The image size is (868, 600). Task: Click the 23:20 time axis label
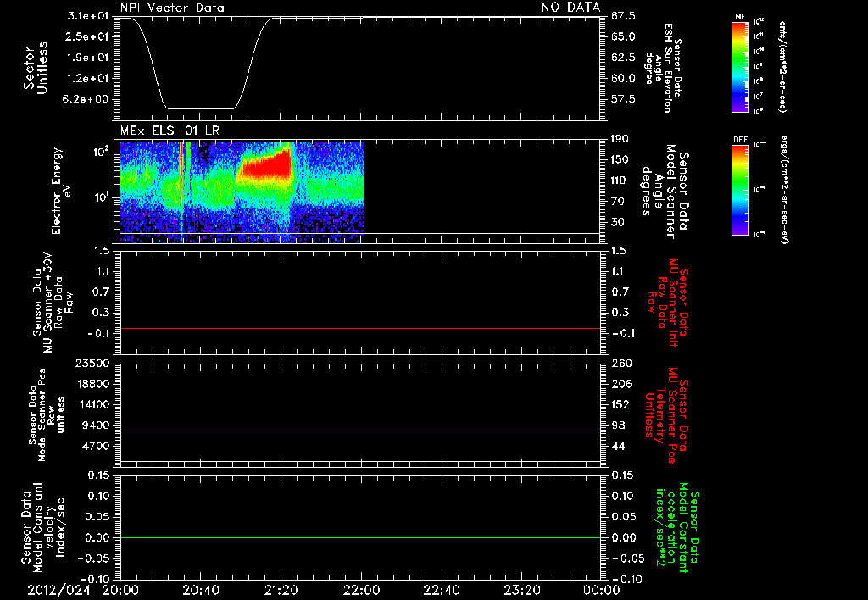click(x=522, y=590)
